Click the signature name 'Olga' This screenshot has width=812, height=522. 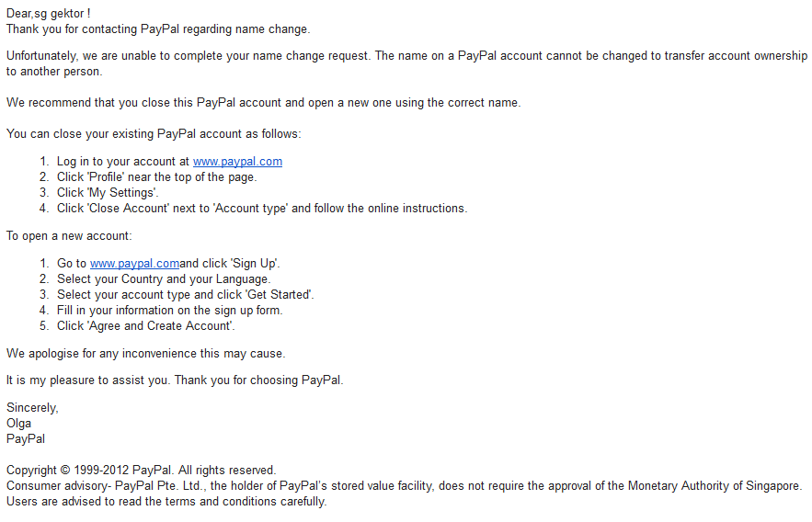pos(19,424)
